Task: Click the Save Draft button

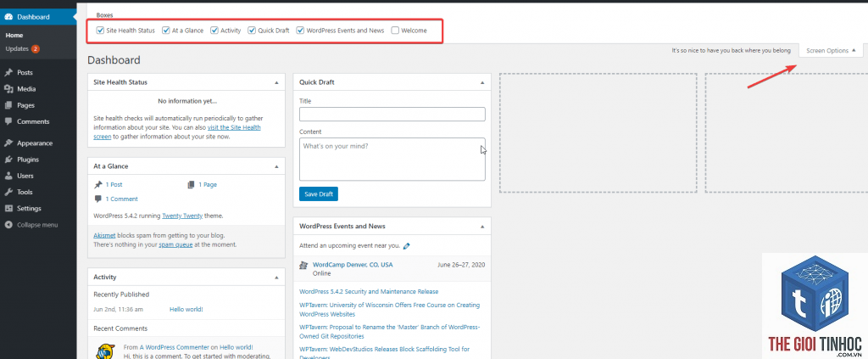Action: point(319,194)
